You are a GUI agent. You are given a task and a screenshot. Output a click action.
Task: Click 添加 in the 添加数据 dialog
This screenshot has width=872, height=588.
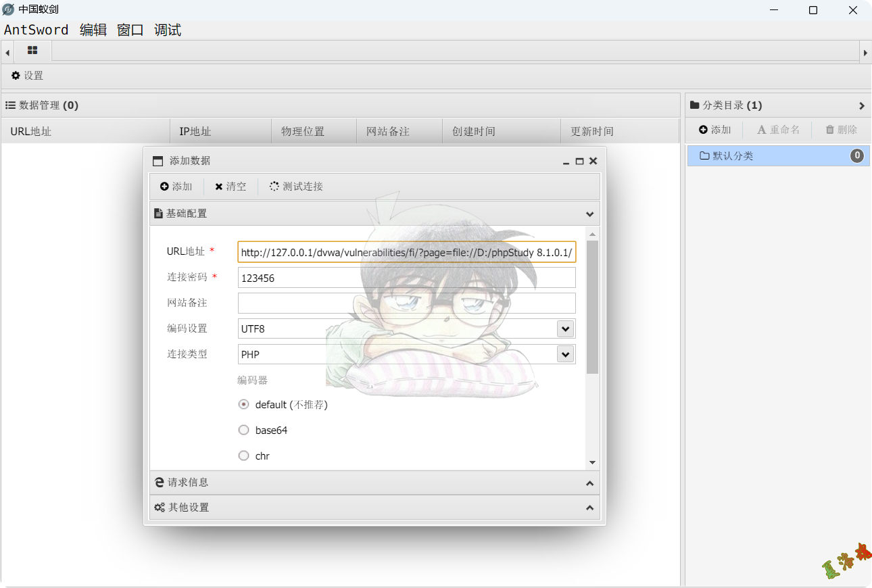176,187
